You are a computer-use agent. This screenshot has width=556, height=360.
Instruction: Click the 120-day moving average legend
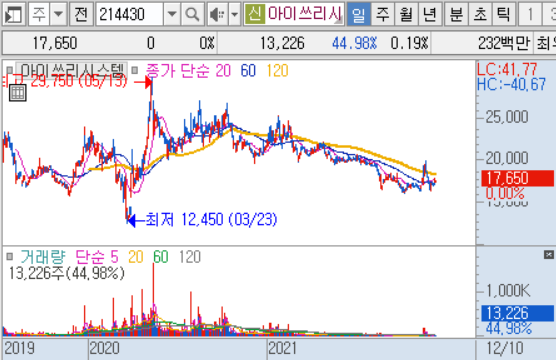277,71
